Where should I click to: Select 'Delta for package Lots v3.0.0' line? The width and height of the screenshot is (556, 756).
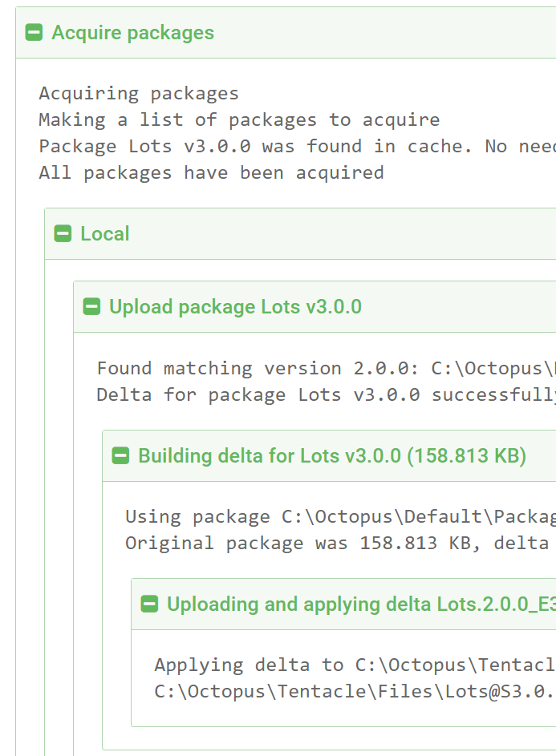(327, 395)
